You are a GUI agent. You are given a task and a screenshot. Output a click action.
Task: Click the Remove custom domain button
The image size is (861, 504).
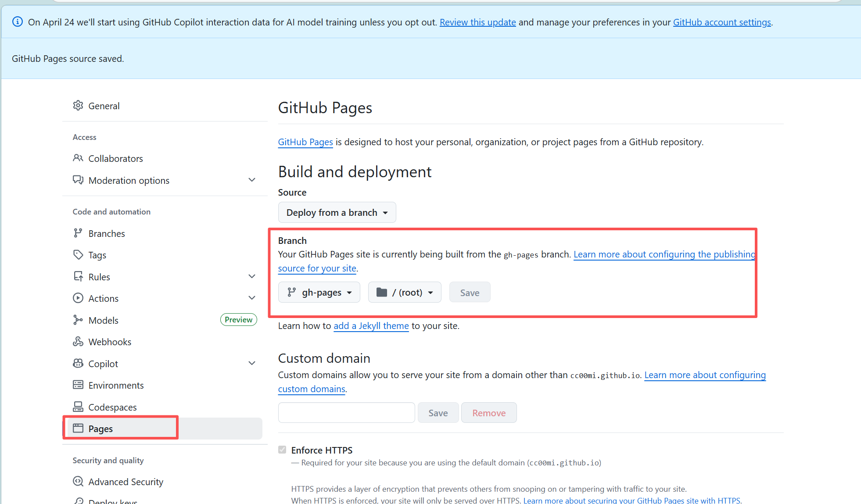pos(489,413)
